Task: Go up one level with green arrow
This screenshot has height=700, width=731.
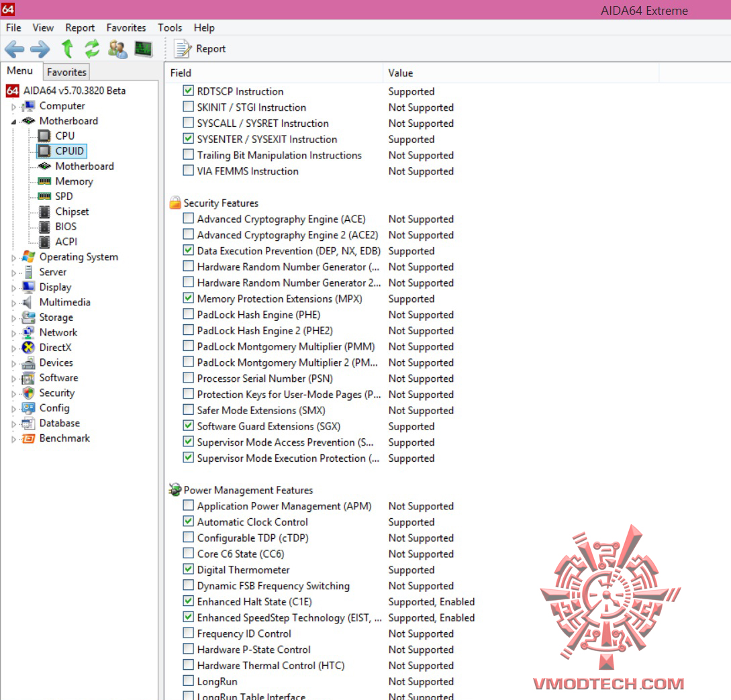Action: point(68,48)
